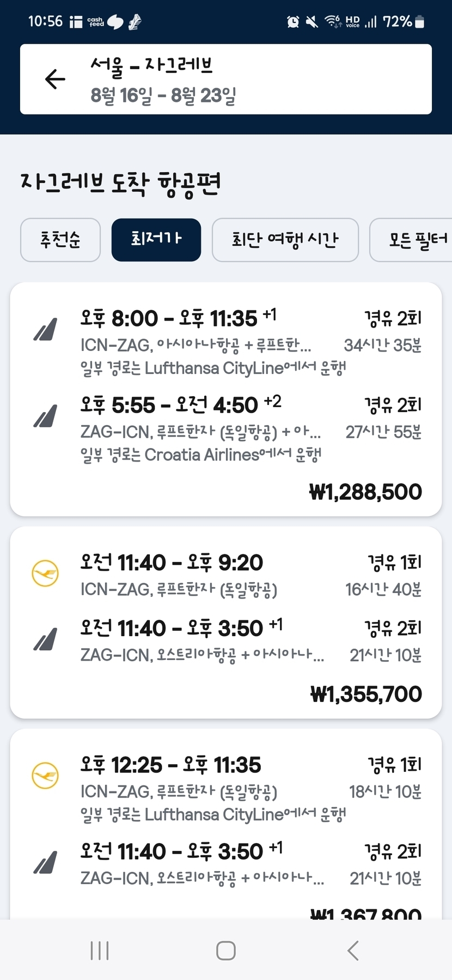This screenshot has width=452, height=980.
Task: Select the 최저가 sort option
Action: pos(156,240)
